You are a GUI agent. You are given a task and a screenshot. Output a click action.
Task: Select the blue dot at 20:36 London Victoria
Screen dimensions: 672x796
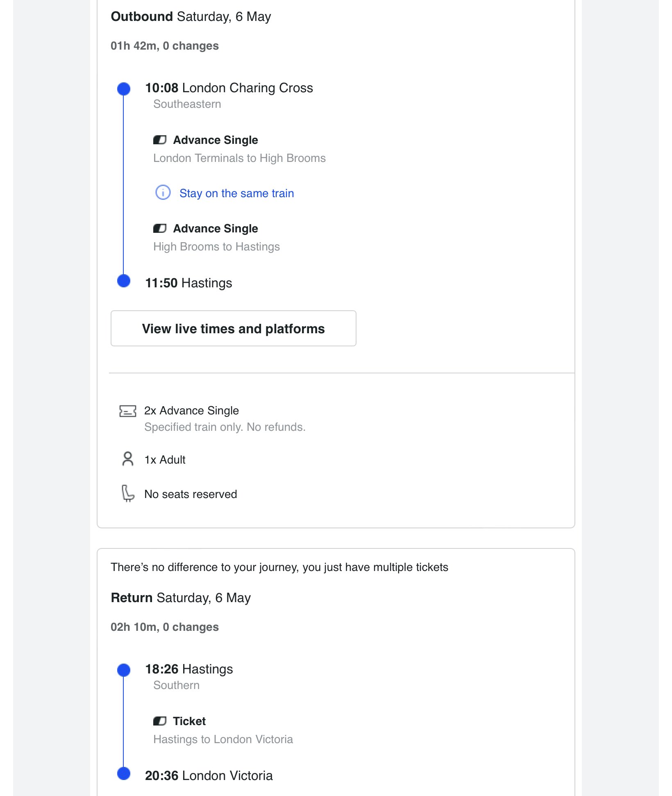point(124,773)
